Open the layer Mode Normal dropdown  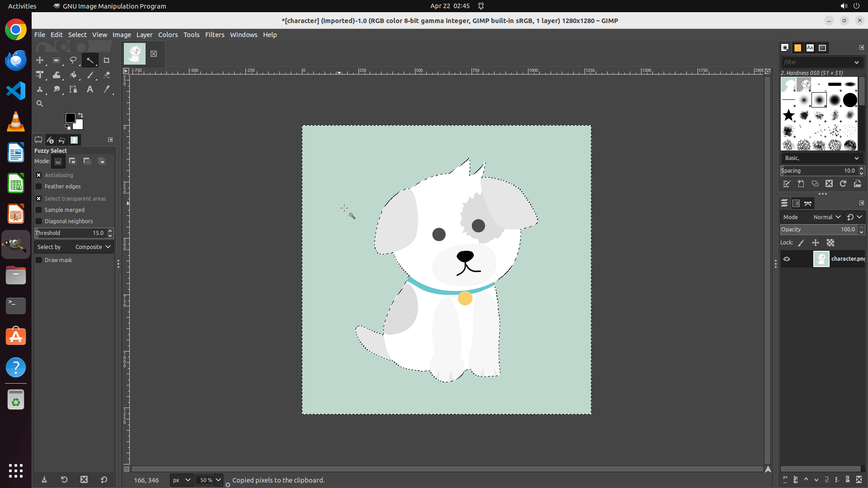pos(826,217)
